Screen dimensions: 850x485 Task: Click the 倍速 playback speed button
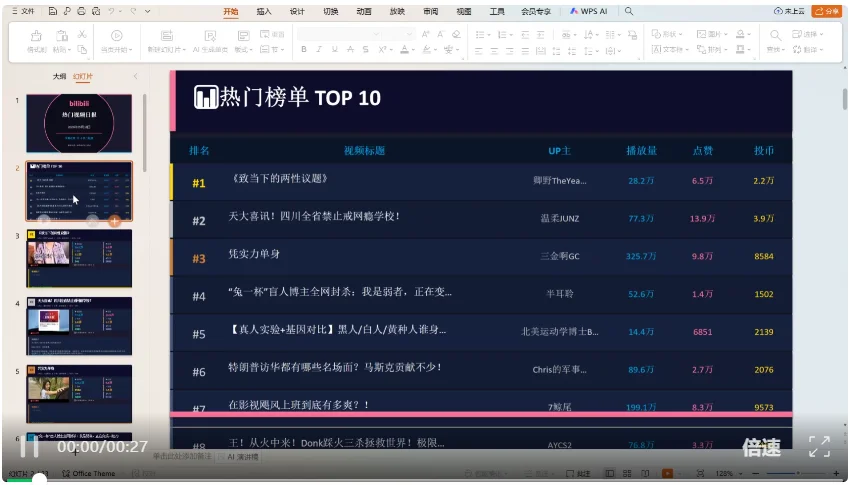tap(762, 447)
